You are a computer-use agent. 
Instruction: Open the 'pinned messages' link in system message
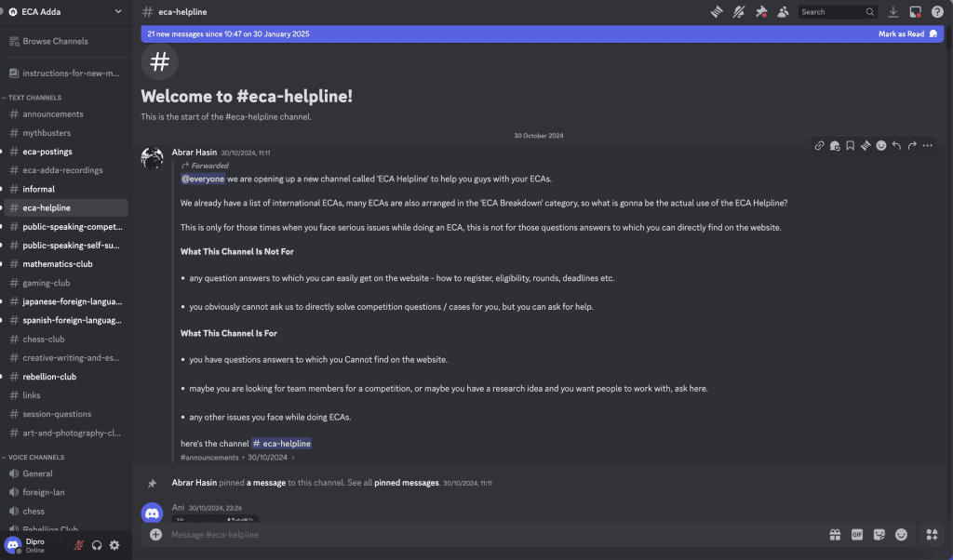[406, 484]
